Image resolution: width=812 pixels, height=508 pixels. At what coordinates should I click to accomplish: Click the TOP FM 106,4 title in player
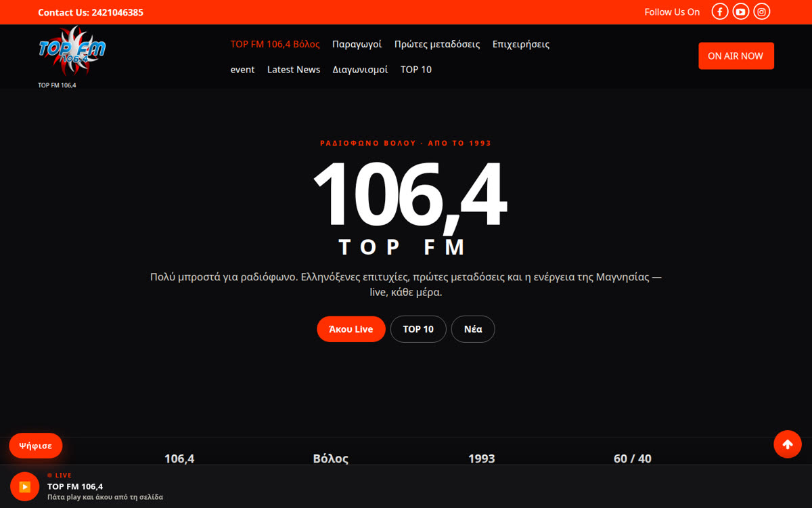75,486
